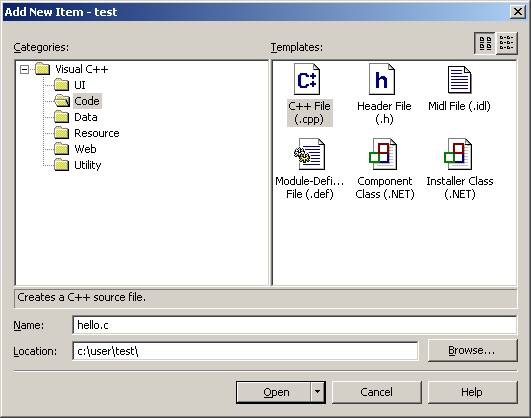Pick the Midl File (.idl) template

(459, 80)
